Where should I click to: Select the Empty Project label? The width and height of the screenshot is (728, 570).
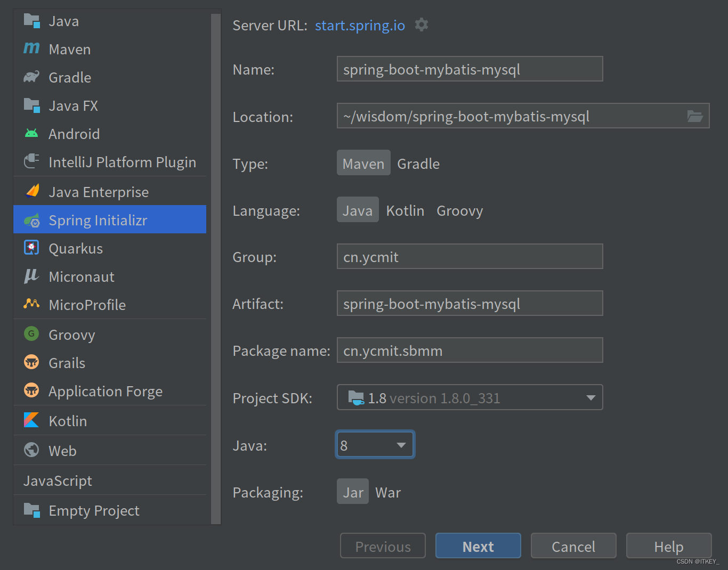[x=94, y=510]
